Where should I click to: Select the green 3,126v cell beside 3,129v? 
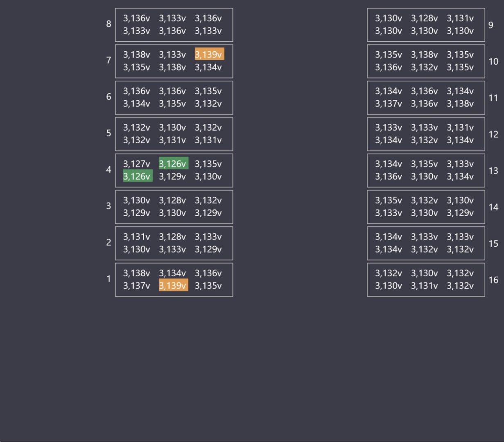pos(138,176)
